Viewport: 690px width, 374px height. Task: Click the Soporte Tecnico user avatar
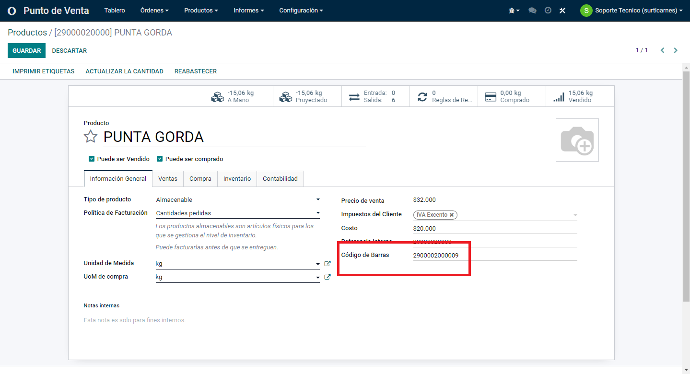(586, 11)
